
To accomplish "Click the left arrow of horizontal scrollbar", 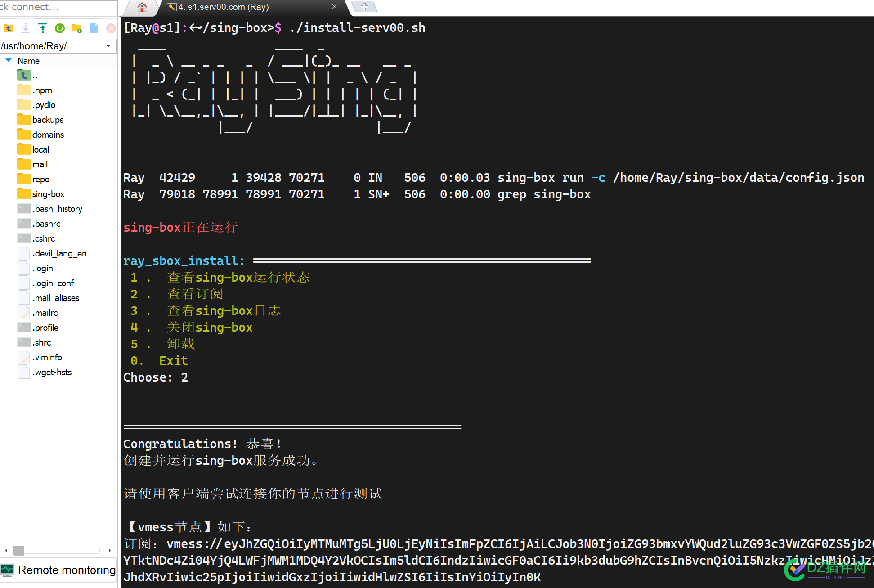I will point(6,550).
